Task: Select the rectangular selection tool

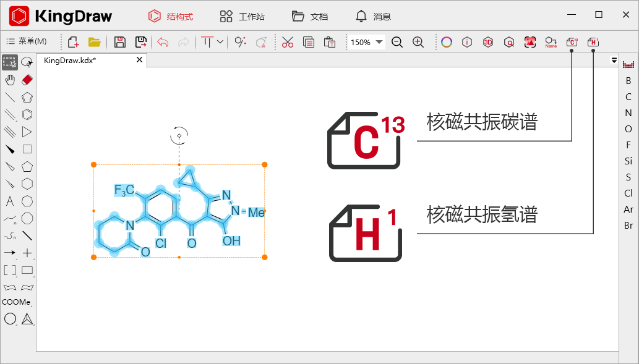Action: point(10,62)
